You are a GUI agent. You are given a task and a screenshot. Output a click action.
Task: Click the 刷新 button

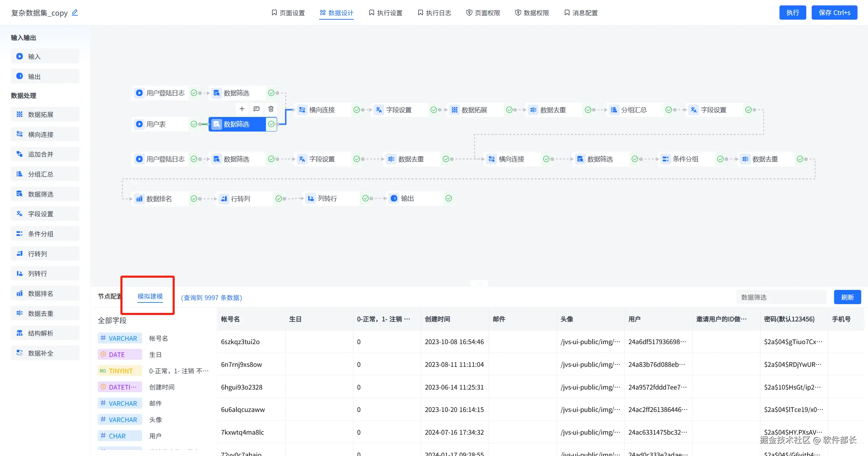[x=847, y=297]
